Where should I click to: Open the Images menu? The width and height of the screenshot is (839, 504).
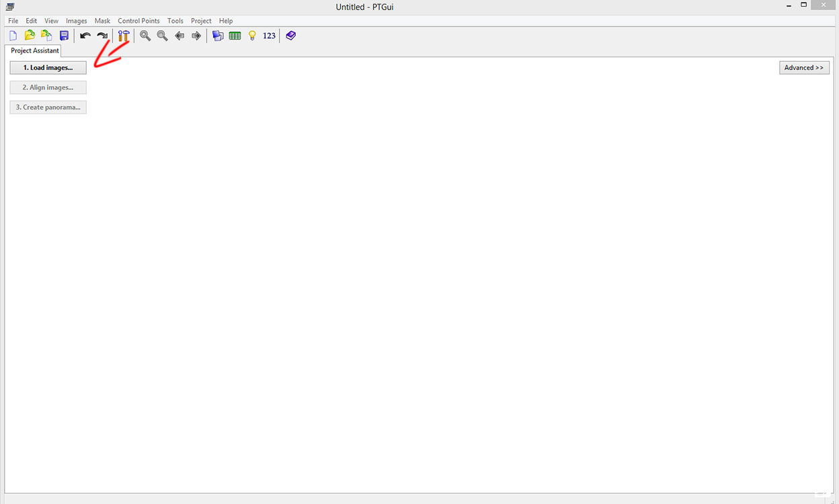pyautogui.click(x=77, y=21)
